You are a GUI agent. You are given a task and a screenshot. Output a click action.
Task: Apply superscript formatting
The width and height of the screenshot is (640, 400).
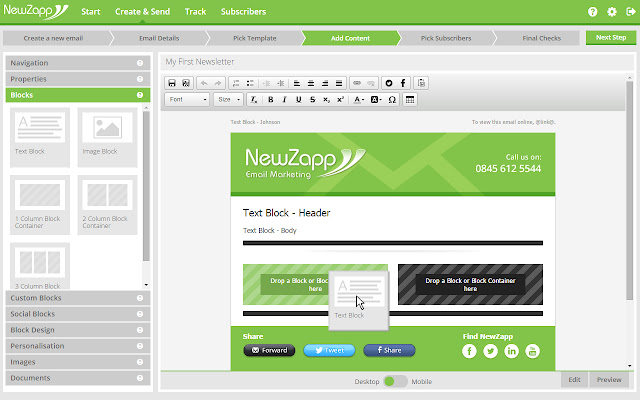pyautogui.click(x=340, y=100)
